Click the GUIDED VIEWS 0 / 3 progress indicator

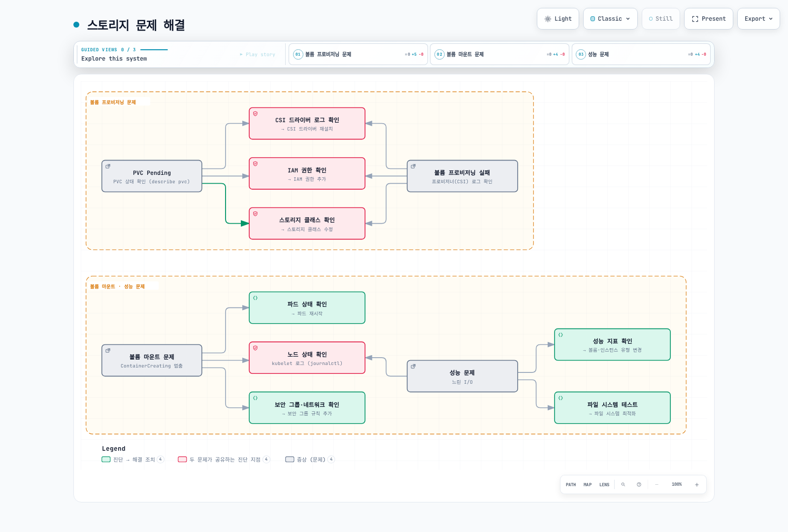(x=124, y=50)
